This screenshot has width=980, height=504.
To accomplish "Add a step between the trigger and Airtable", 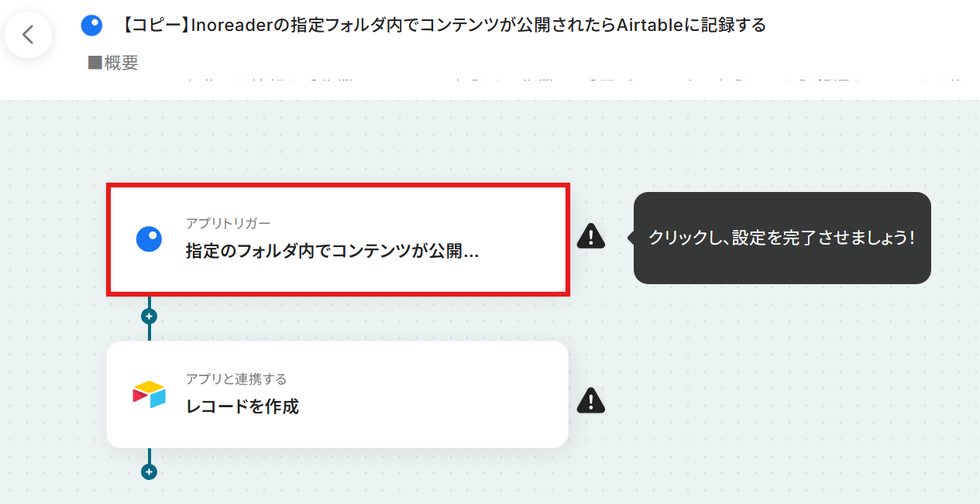I will pyautogui.click(x=150, y=316).
